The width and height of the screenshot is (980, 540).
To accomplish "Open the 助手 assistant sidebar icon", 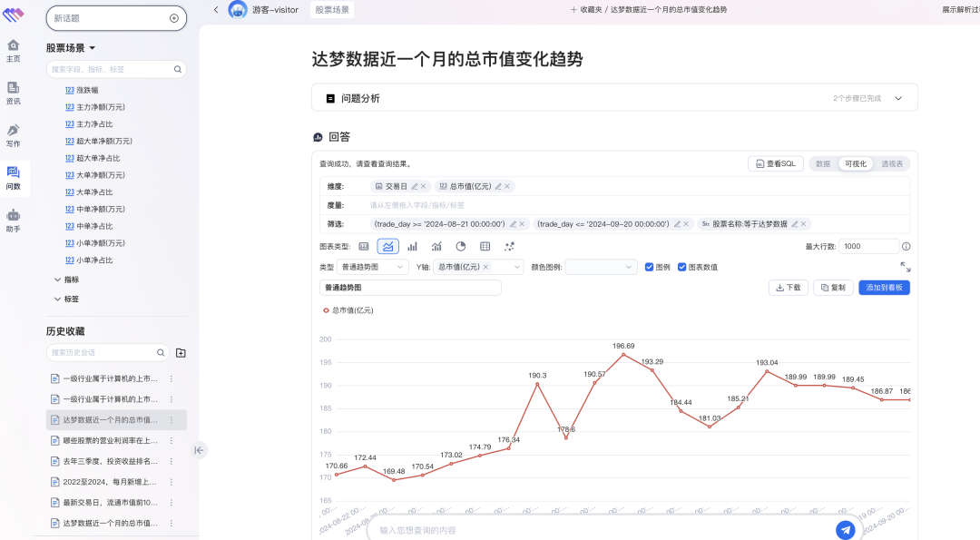I will pos(13,221).
